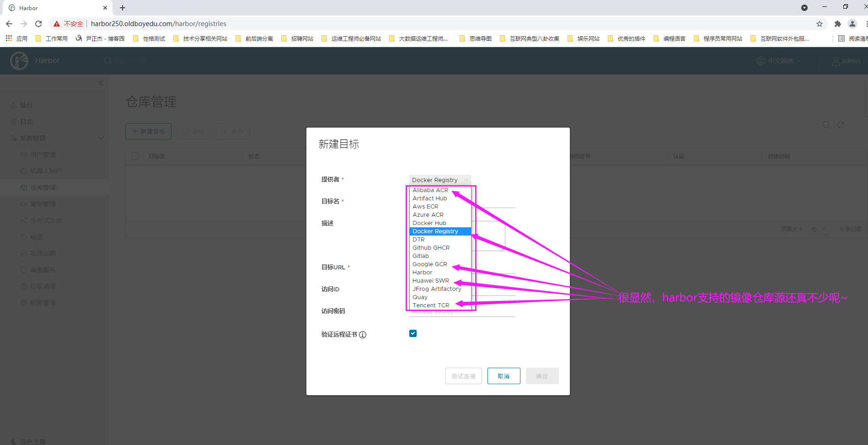The image size is (868, 445).
Task: Click the browser address bar URL
Action: tap(158, 24)
